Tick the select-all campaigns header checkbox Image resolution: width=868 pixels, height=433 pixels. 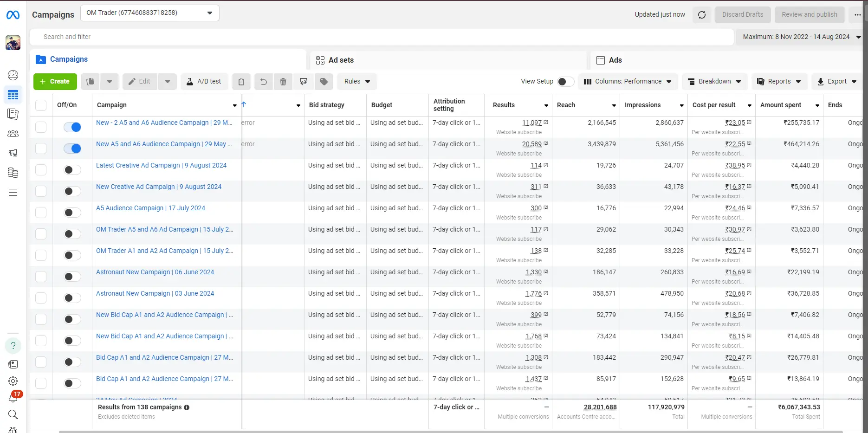41,105
